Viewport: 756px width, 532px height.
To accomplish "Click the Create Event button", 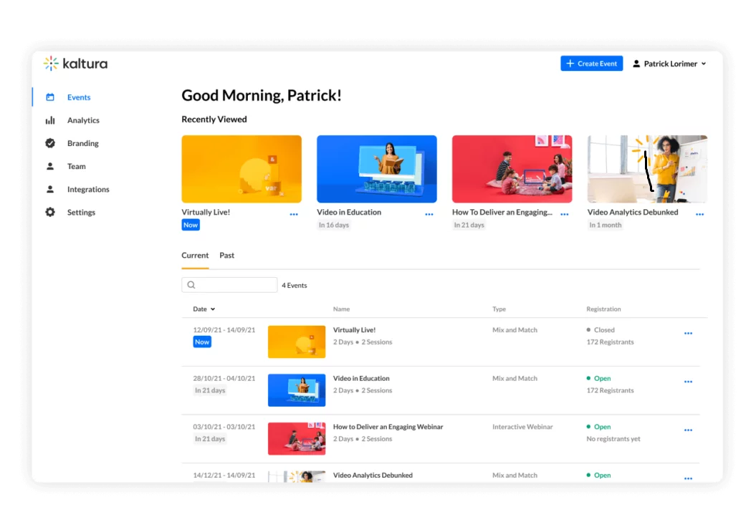I will click(x=591, y=64).
